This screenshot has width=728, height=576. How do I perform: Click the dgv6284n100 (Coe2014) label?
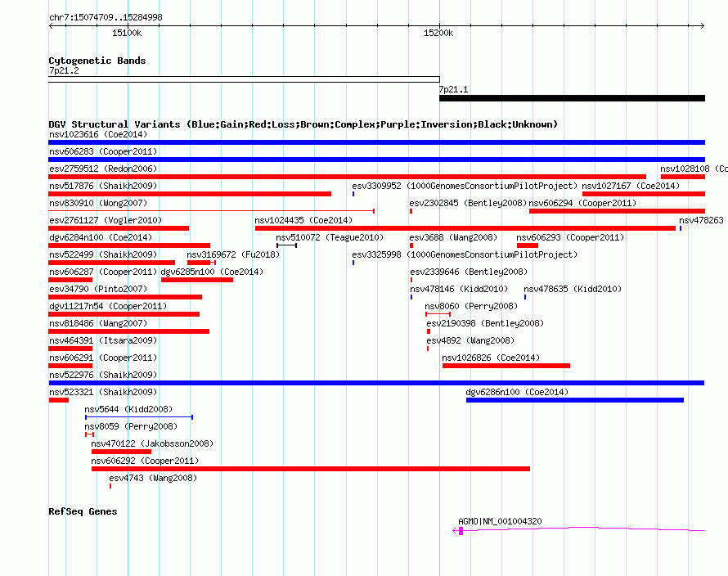pos(101,238)
